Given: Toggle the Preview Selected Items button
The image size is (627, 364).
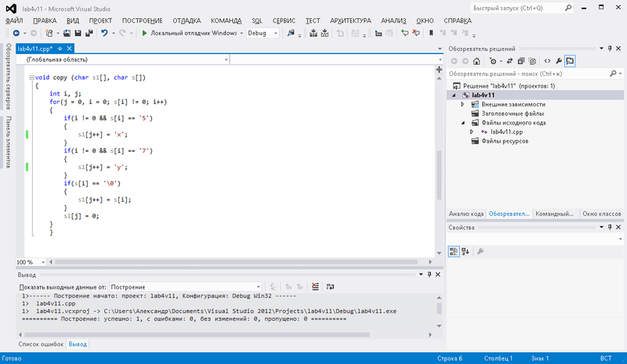Looking at the screenshot, I should coord(570,60).
